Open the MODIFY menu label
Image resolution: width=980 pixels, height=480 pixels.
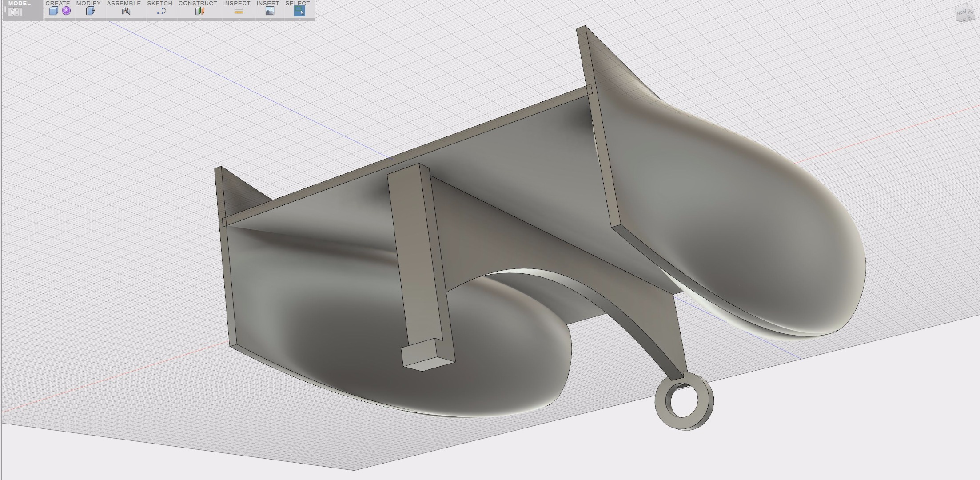(88, 3)
